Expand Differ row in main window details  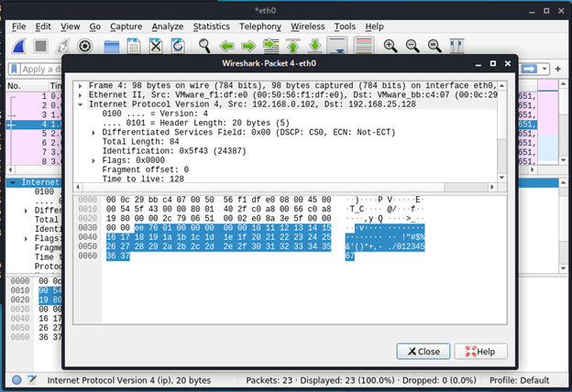point(26,211)
